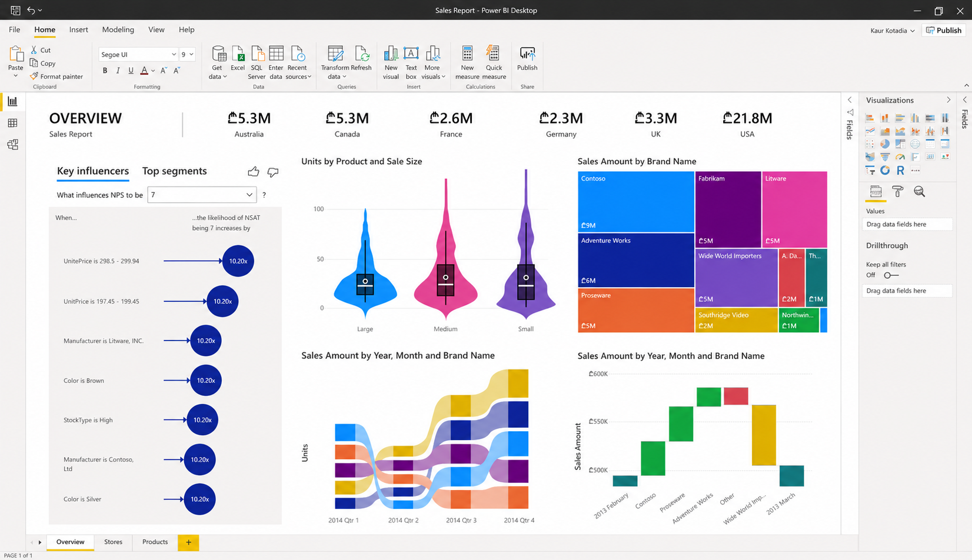Toggle Keep all filters switch
The width and height of the screenshot is (972, 560).
coord(891,275)
